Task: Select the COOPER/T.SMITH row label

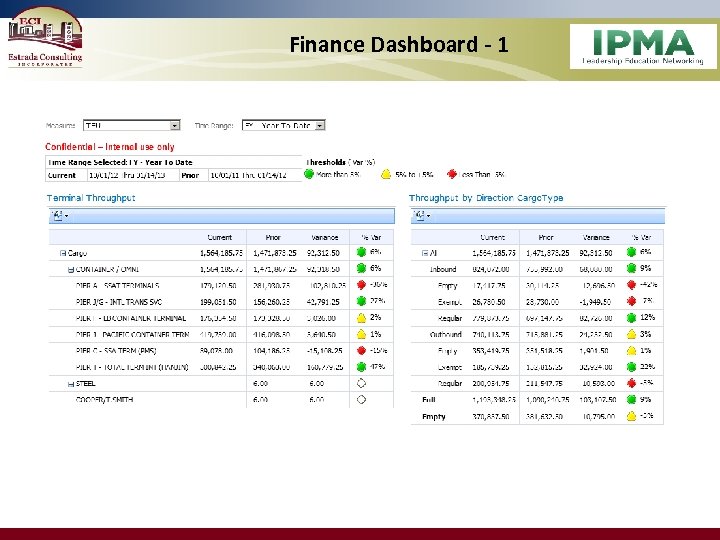Action: [104, 400]
